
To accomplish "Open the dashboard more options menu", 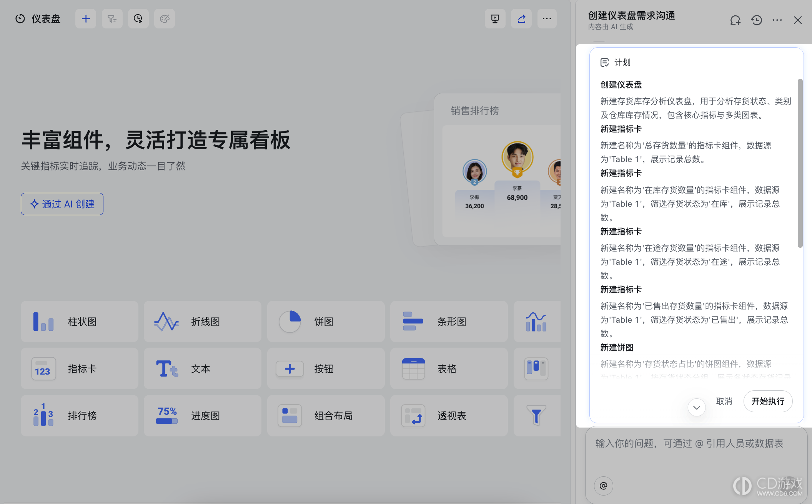I will [x=547, y=19].
